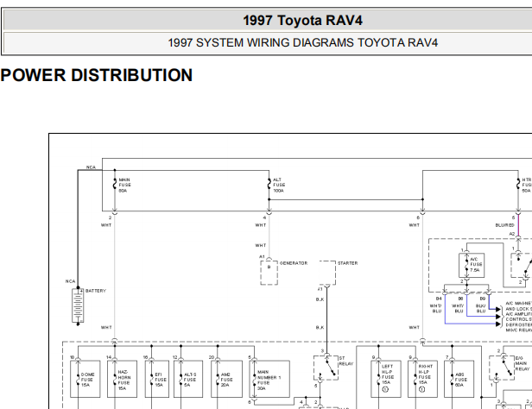This screenshot has height=409, width=532.
Task: Select the 'GENERATOR' label
Action: tap(294, 263)
